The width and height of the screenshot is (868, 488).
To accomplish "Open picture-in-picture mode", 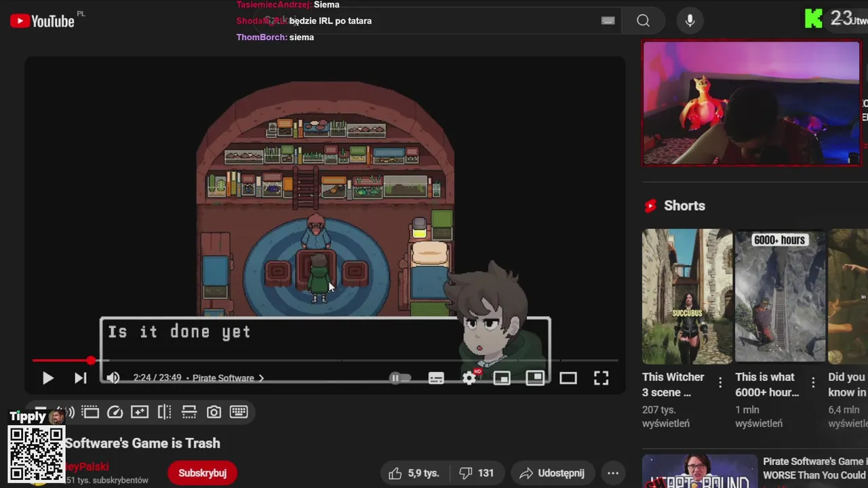I will [535, 378].
